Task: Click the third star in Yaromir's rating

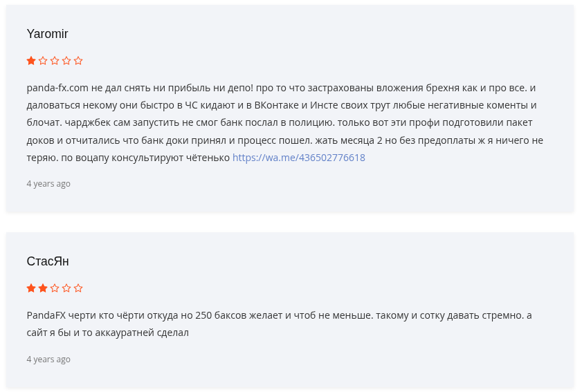Action: click(x=55, y=61)
